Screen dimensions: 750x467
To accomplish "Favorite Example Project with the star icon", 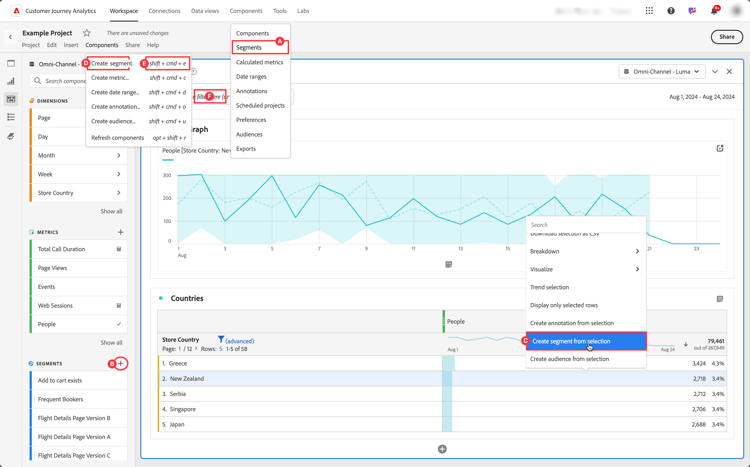I will 87,33.
